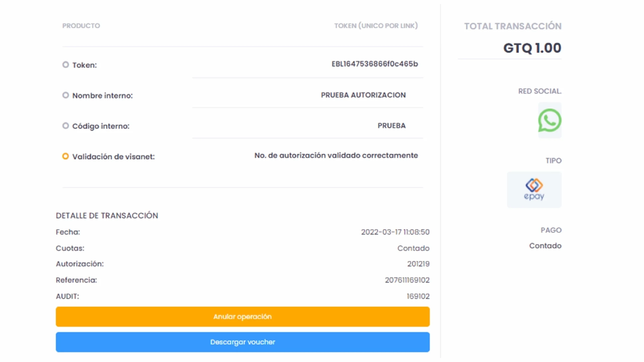This screenshot has width=644, height=362.
Task: Download voucher with Descargar voucher button
Action: coord(243,342)
